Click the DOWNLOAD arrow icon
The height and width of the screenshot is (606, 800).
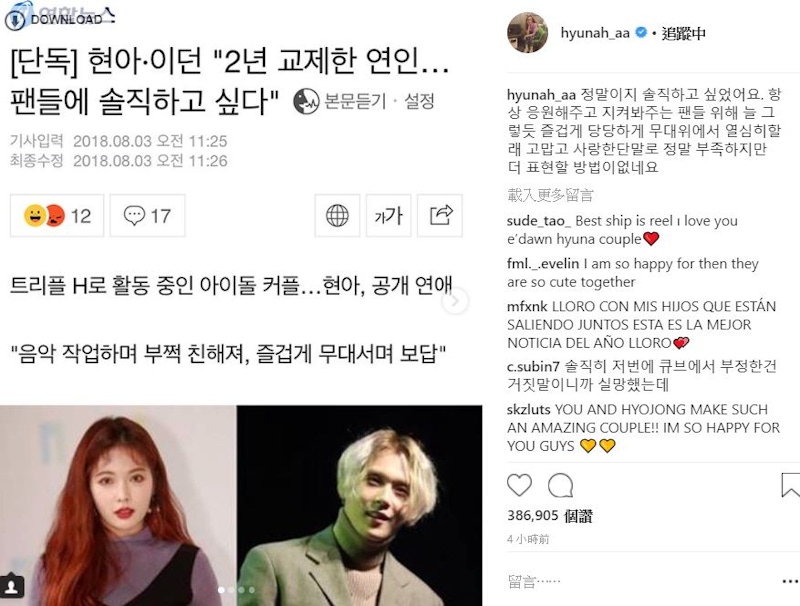click(15, 20)
